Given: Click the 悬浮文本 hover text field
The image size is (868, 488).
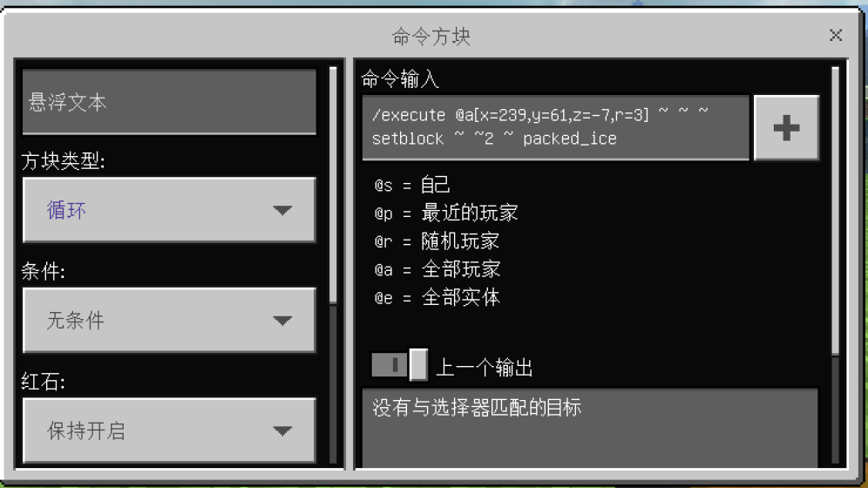Looking at the screenshot, I should point(169,102).
